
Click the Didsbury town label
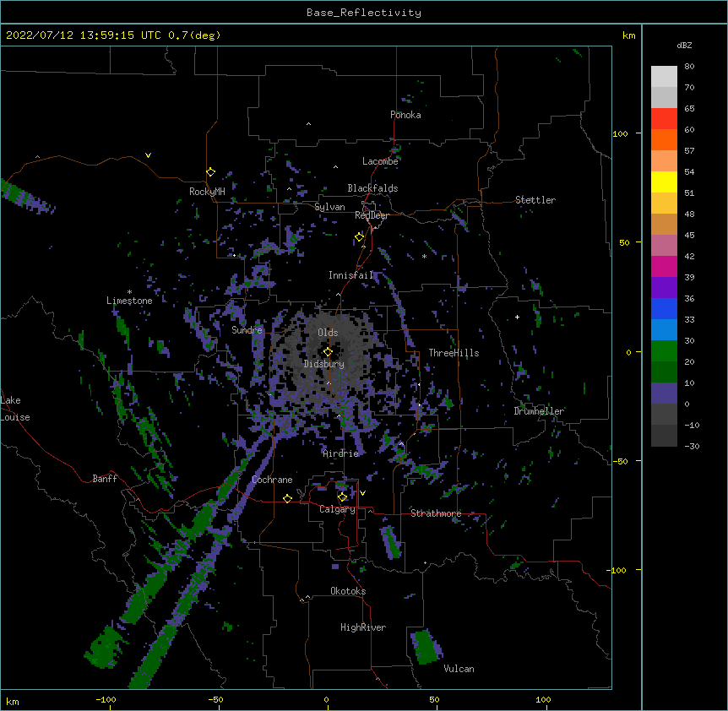324,364
